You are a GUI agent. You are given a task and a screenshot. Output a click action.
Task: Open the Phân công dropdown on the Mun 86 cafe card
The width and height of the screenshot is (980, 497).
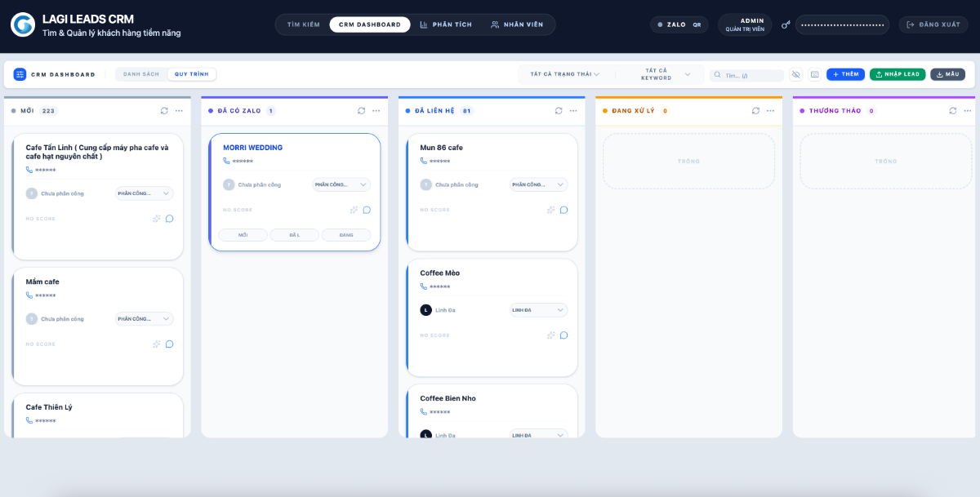pos(538,184)
